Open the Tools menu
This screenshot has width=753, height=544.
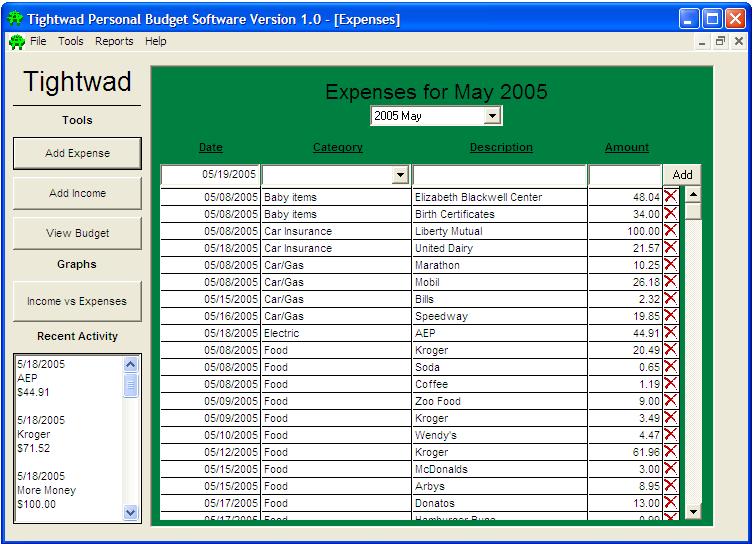(x=71, y=42)
